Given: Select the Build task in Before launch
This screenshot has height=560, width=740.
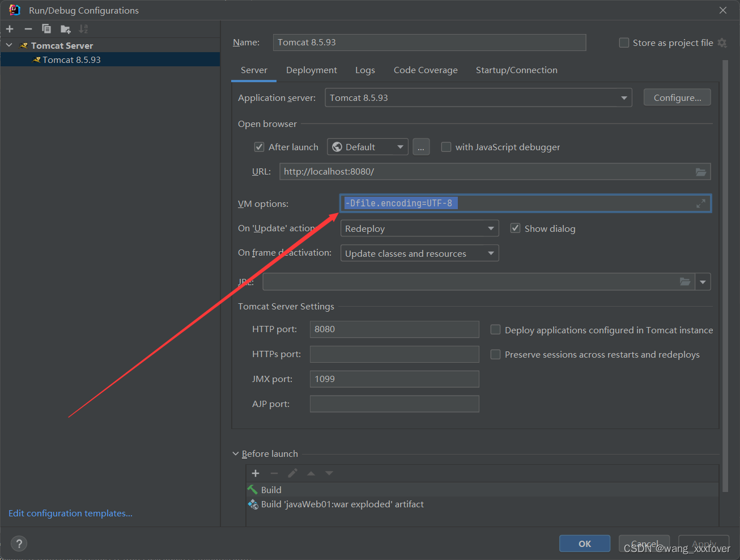Looking at the screenshot, I should point(482,490).
